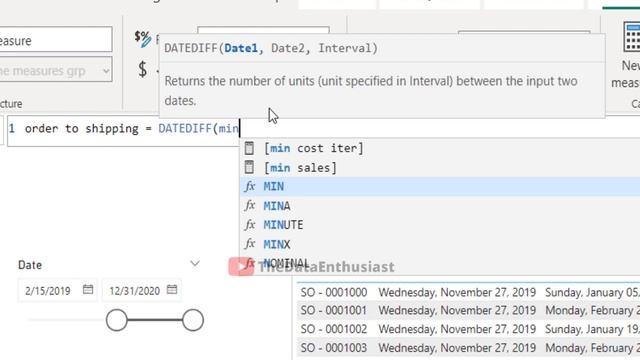The height and width of the screenshot is (360, 640).
Task: Click fx icon next to MINX
Action: [250, 244]
